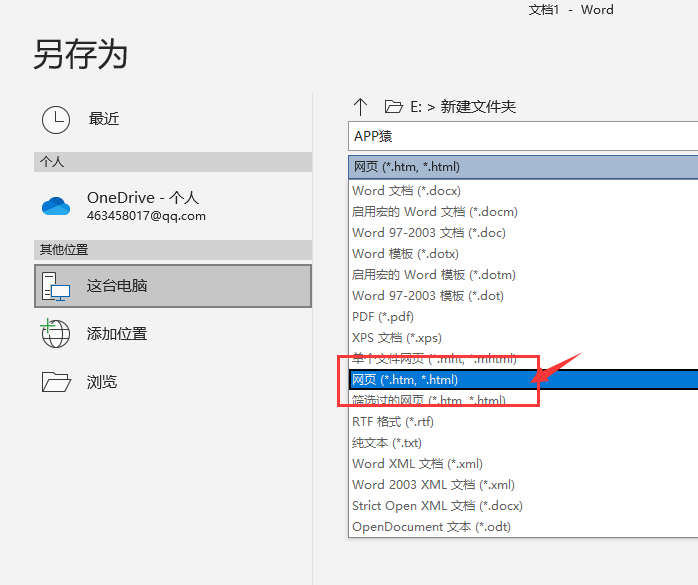Choose PDF (*.pdf) format
This screenshot has width=698, height=585.
tap(523, 317)
